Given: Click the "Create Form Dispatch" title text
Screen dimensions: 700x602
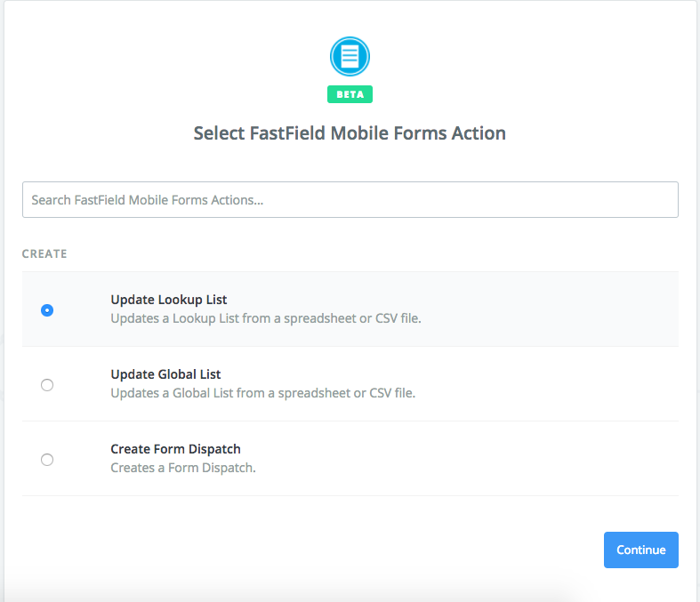Looking at the screenshot, I should click(175, 449).
